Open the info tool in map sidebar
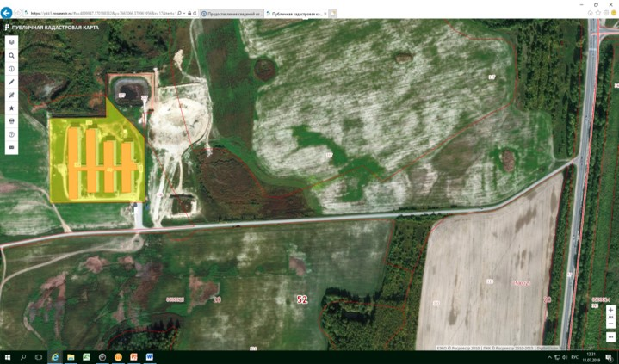 (x=11, y=69)
